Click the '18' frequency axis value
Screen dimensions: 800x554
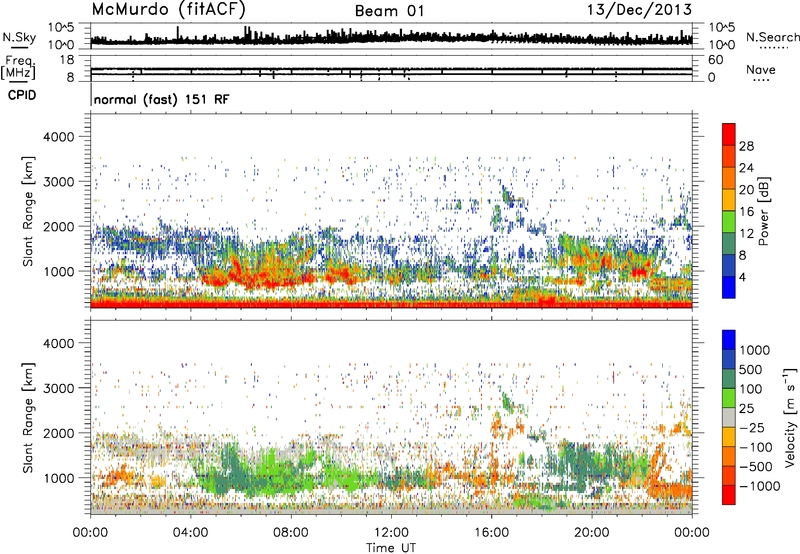point(67,60)
